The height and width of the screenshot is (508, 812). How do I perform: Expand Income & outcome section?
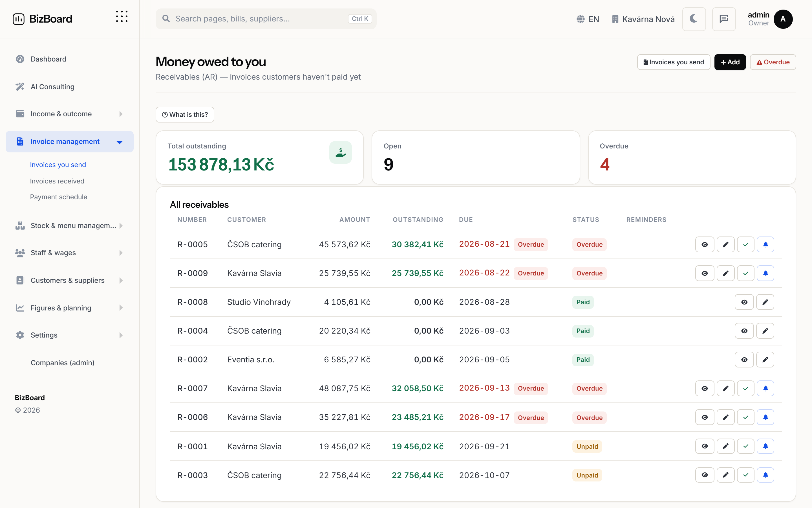(x=69, y=114)
